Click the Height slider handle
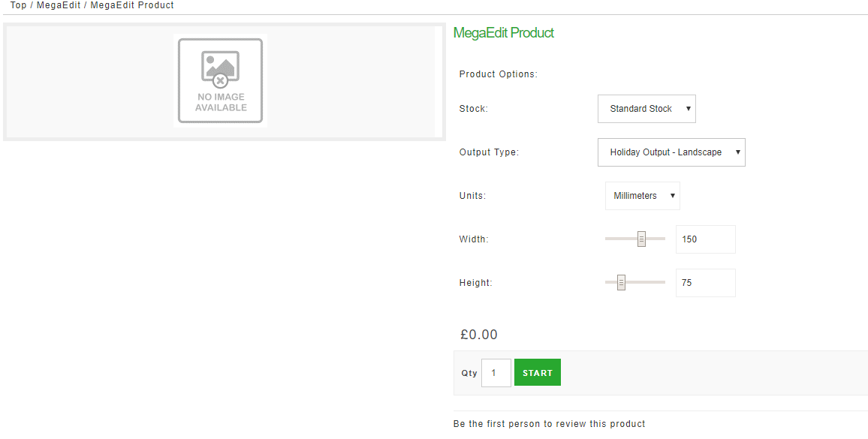This screenshot has width=868, height=439. coord(621,283)
